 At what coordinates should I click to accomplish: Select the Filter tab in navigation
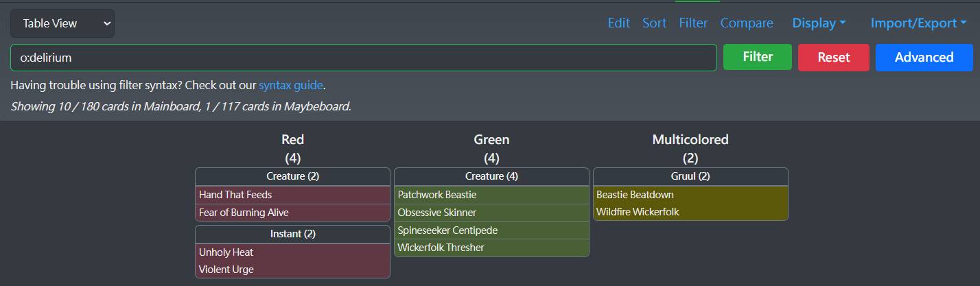(x=693, y=23)
